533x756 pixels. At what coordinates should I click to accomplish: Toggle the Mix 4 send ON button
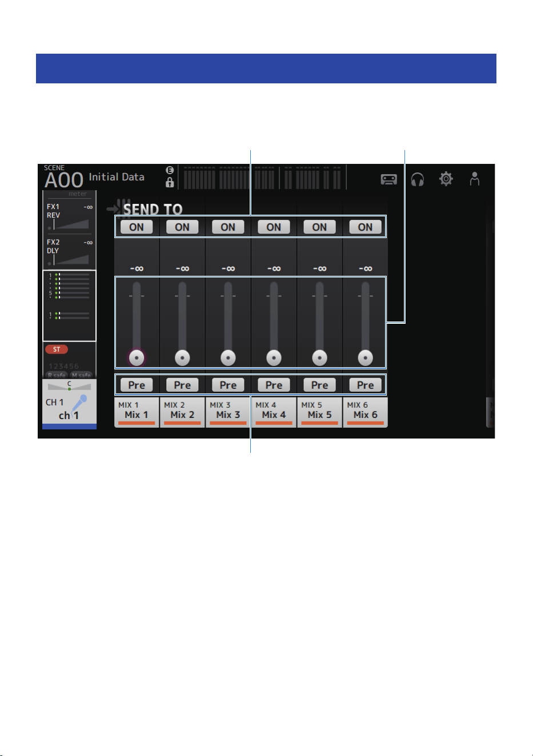point(274,227)
